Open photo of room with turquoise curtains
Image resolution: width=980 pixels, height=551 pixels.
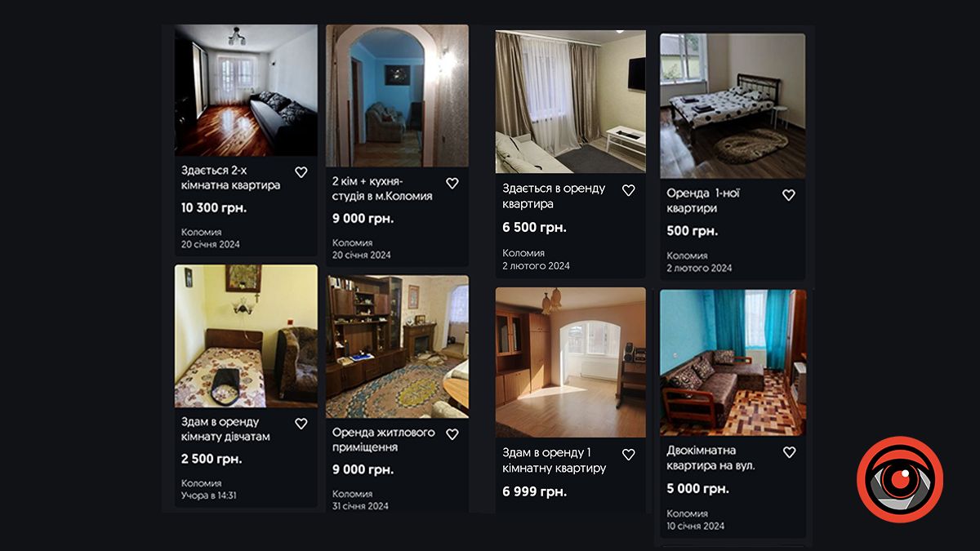[x=733, y=363]
